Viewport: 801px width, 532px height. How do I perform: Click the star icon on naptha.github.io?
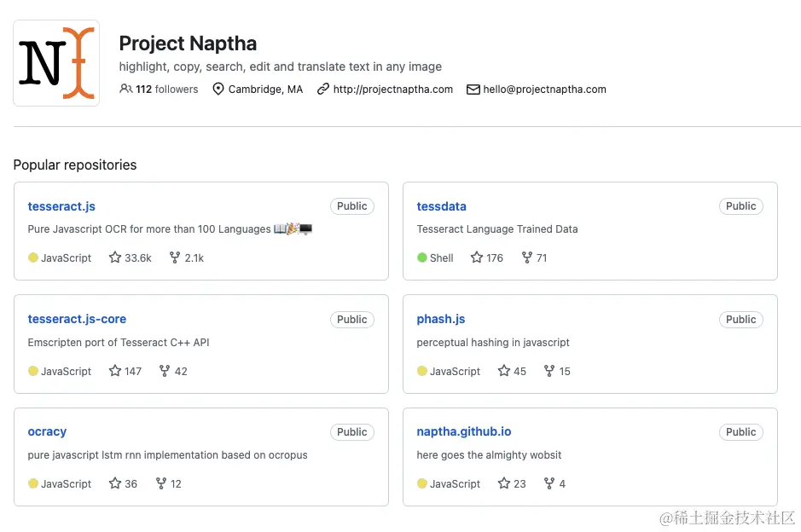(504, 483)
